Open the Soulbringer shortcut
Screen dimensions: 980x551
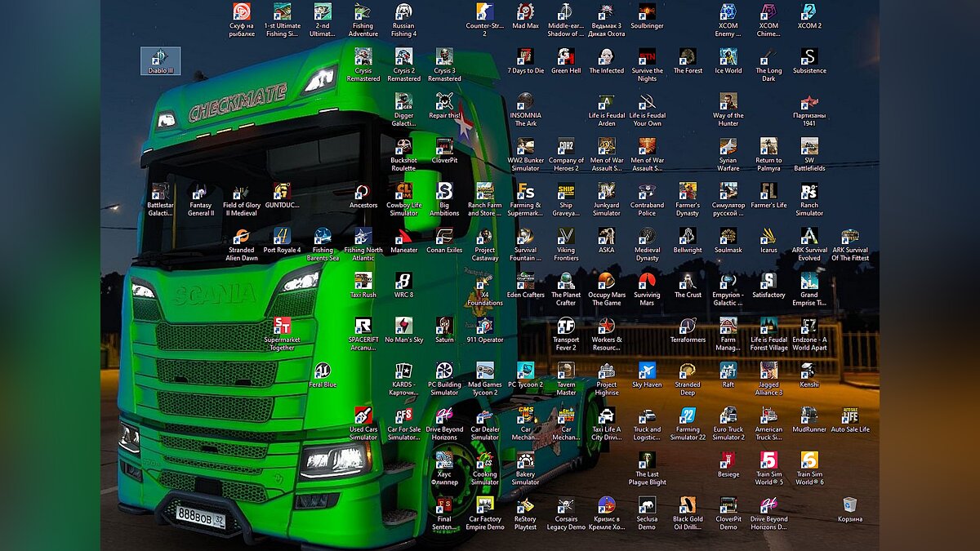click(647, 16)
